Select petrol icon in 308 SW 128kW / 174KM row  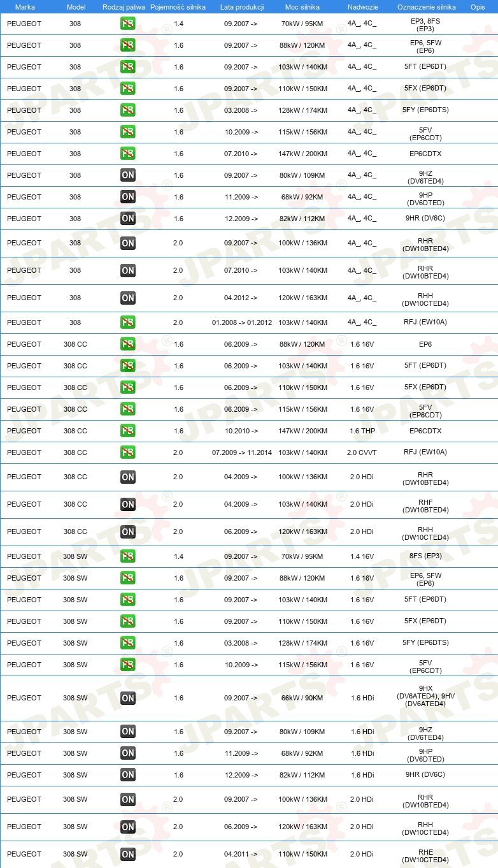coord(128,643)
